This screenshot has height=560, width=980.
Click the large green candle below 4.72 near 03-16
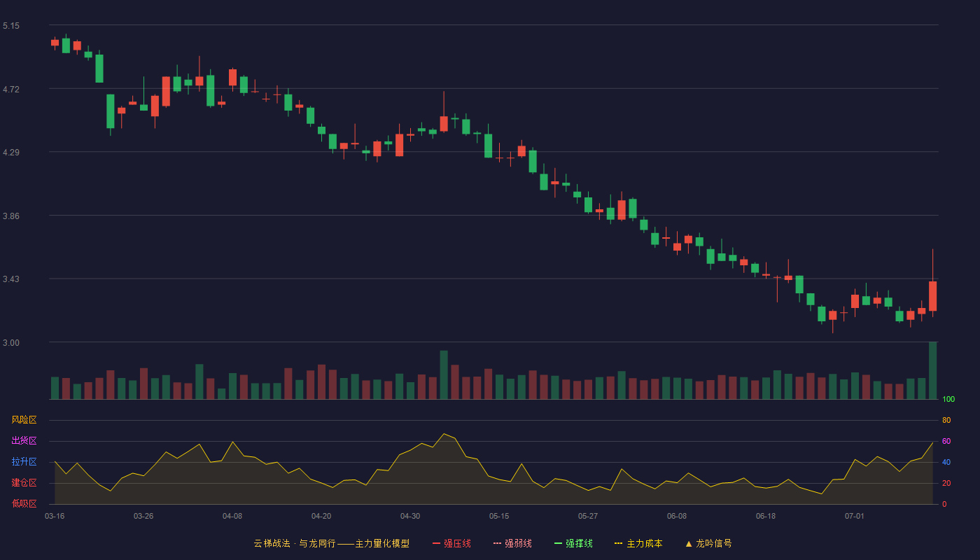click(x=110, y=111)
